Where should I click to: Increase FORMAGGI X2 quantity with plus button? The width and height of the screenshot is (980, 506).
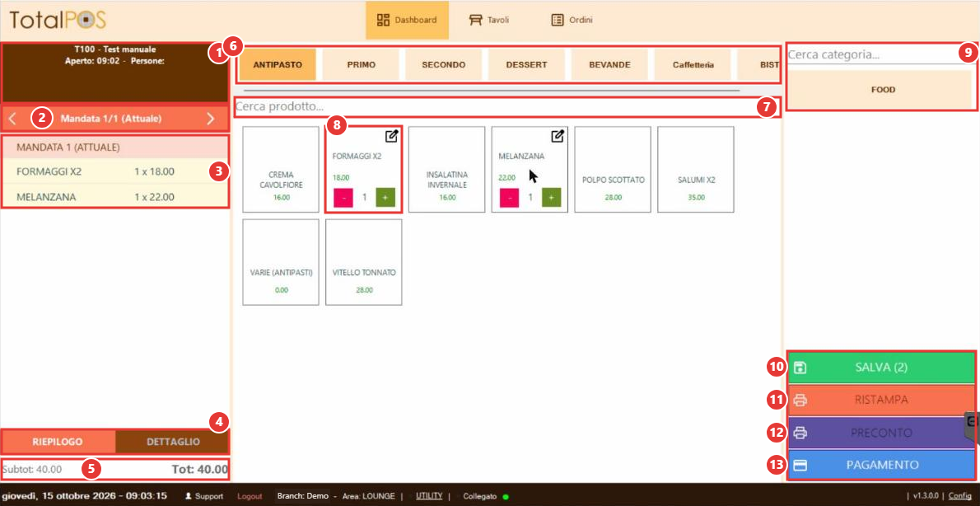coord(385,197)
